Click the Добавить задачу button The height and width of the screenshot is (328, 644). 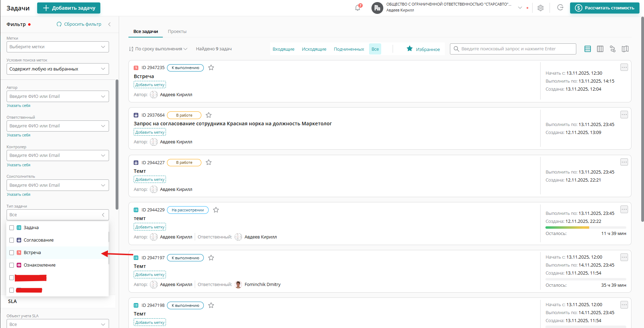coord(69,8)
